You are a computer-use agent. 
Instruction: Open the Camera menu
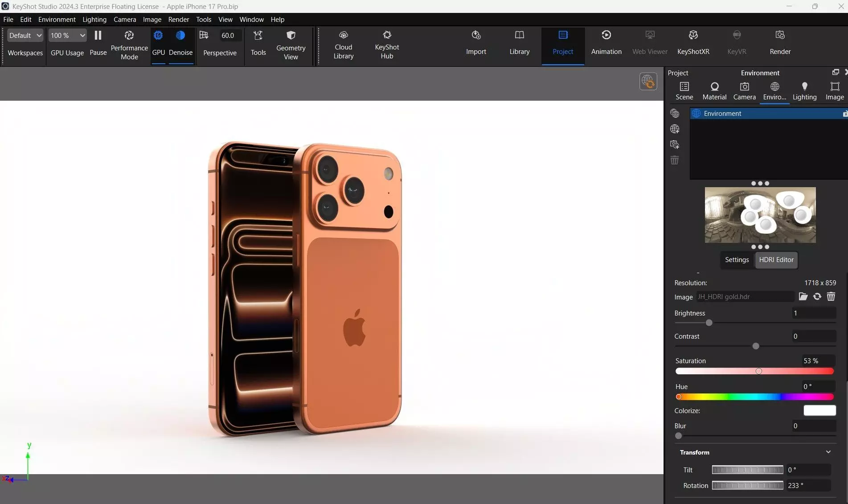click(x=125, y=19)
